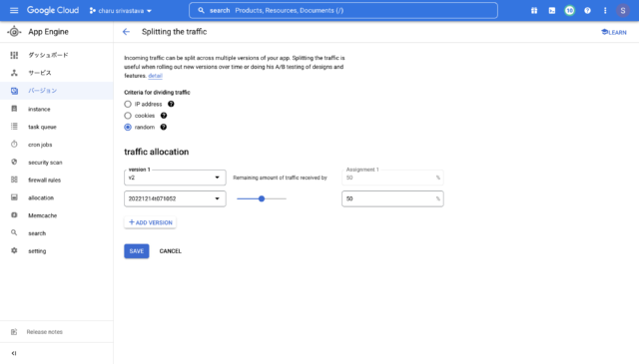Screen dimensions: 639x364
Task: Open the LEARN panel link
Action: click(614, 32)
